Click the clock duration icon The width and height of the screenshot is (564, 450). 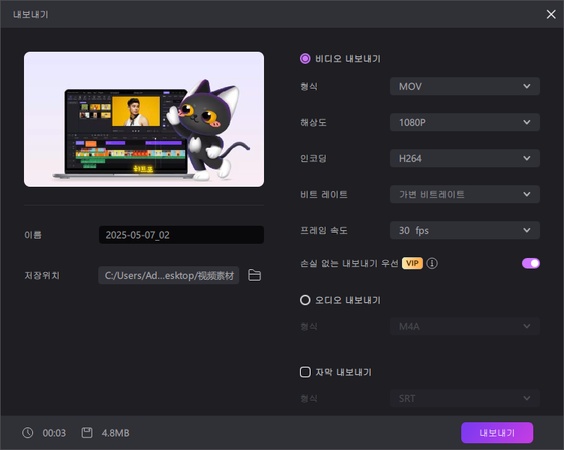click(28, 433)
